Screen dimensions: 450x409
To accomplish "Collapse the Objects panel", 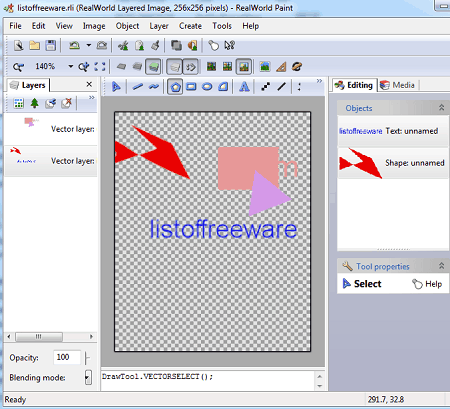I will 441,108.
